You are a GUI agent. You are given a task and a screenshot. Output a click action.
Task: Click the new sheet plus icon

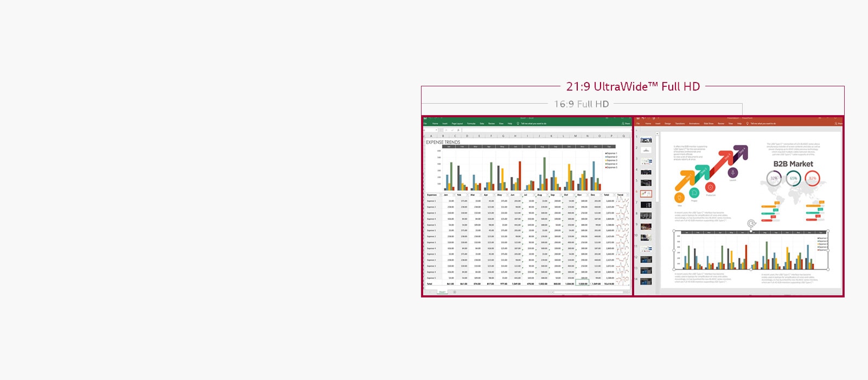455,292
